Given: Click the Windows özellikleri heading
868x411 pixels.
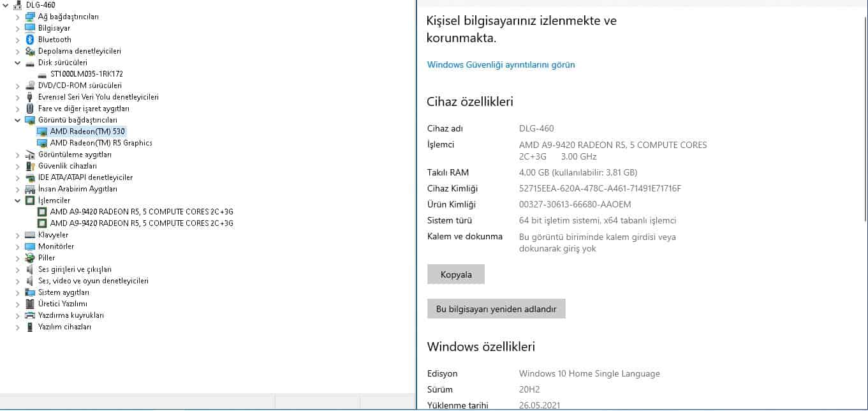Looking at the screenshot, I should [x=481, y=347].
